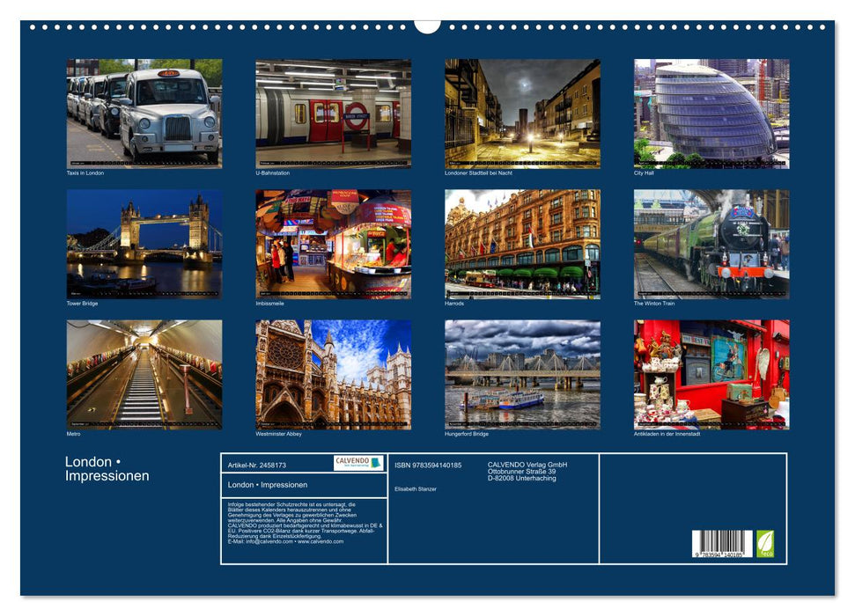Click the 'U-Bahnstation' caption
Image resolution: width=855 pixels, height=616 pixels.
[x=273, y=172]
